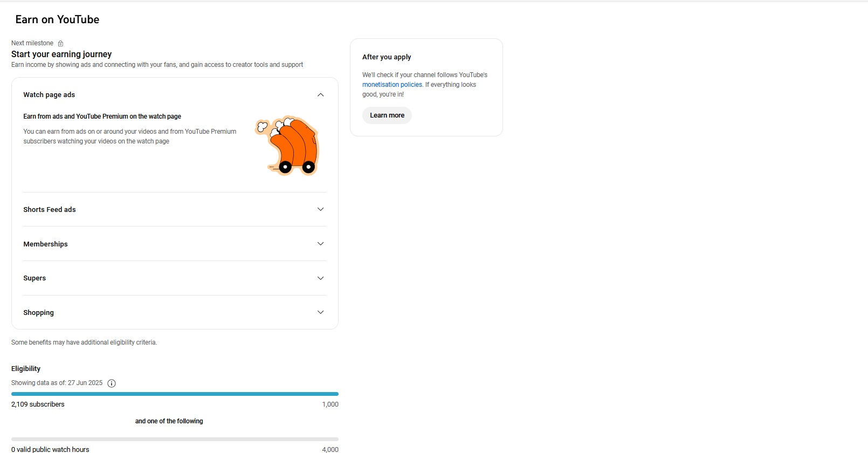Expand the Shorts Feed ads section
The width and height of the screenshot is (868, 453).
pyautogui.click(x=320, y=209)
